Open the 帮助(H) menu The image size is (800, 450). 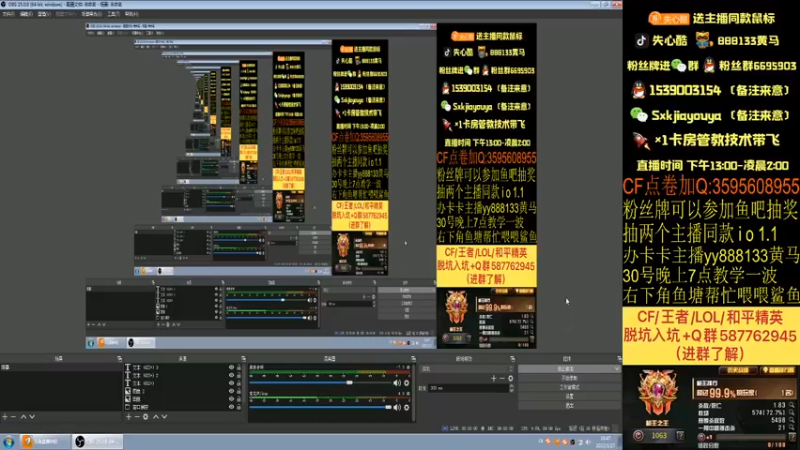click(x=131, y=14)
